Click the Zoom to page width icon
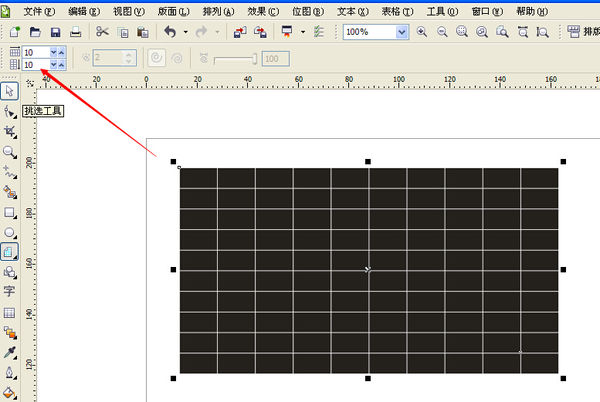600x402 pixels. (x=522, y=32)
